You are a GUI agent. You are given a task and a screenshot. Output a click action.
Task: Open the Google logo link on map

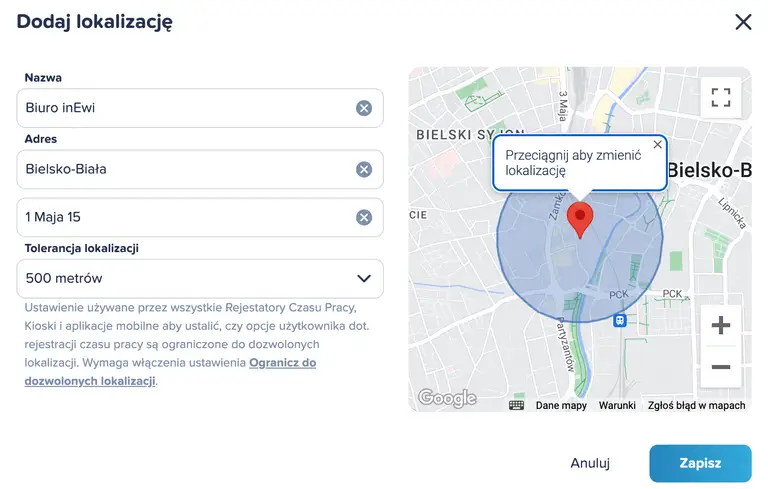[447, 398]
